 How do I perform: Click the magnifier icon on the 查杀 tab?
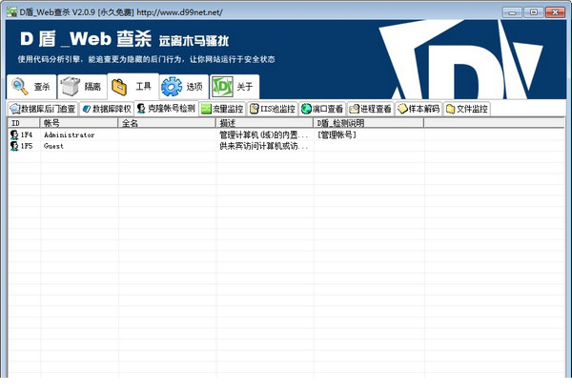tap(19, 87)
